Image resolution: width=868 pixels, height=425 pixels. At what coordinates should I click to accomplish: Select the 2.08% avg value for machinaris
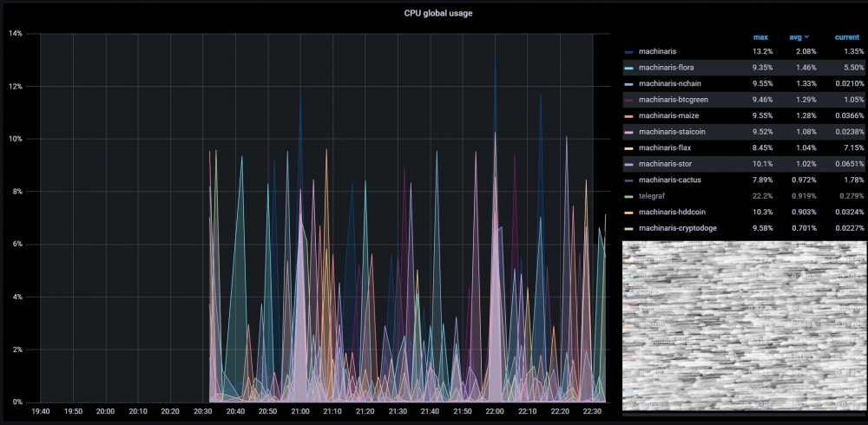(x=806, y=51)
